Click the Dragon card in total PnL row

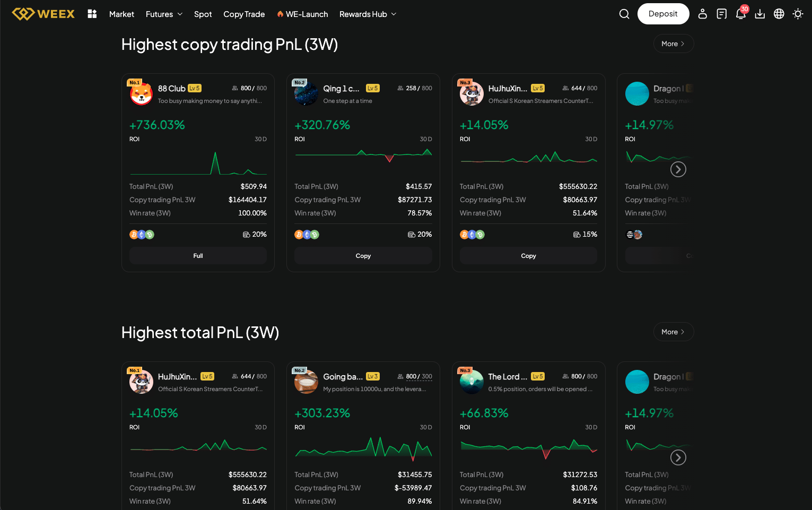656,436
